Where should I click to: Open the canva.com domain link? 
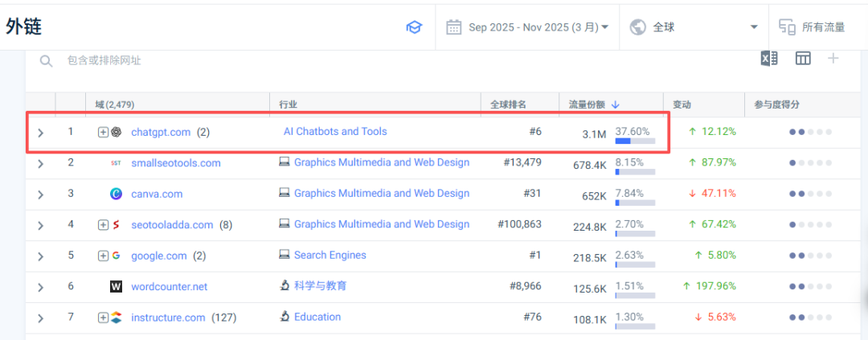pos(157,195)
